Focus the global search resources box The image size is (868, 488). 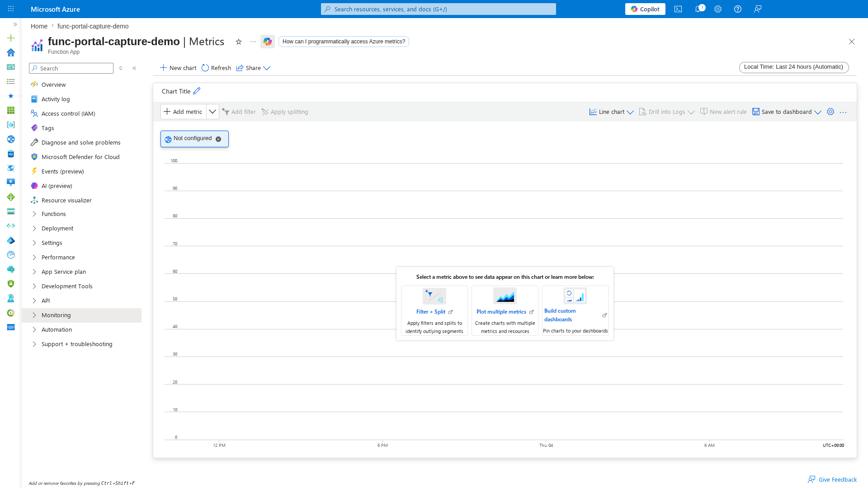pyautogui.click(x=439, y=9)
